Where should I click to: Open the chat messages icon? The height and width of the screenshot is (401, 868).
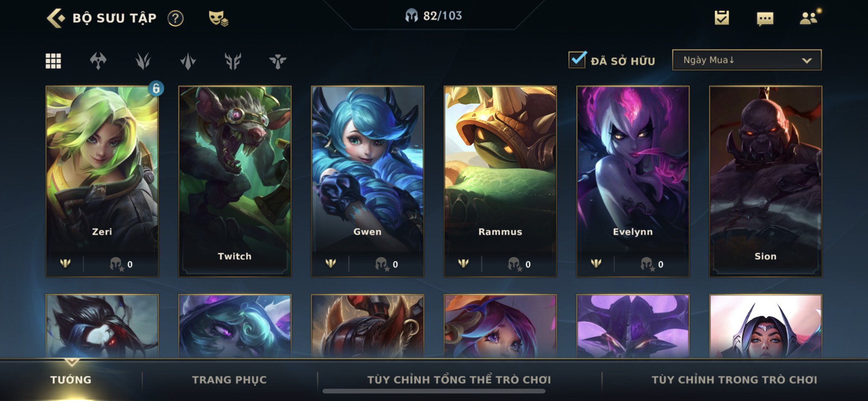pos(765,18)
